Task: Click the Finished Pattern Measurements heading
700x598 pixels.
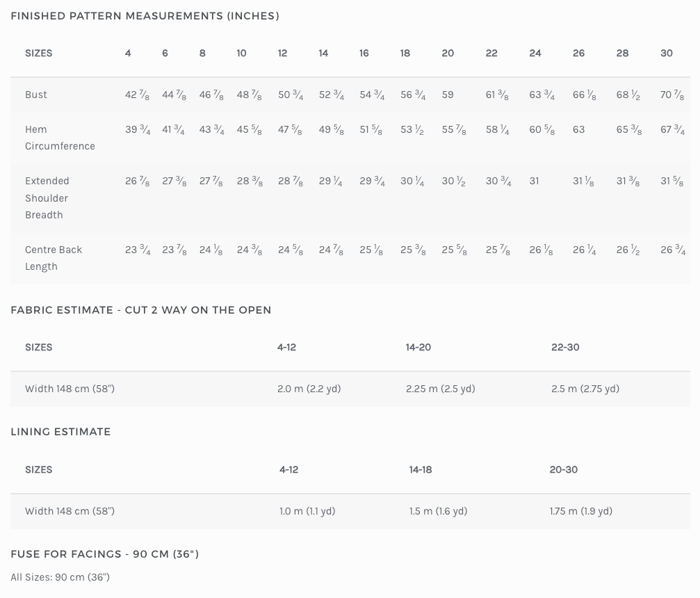Action: click(x=145, y=16)
